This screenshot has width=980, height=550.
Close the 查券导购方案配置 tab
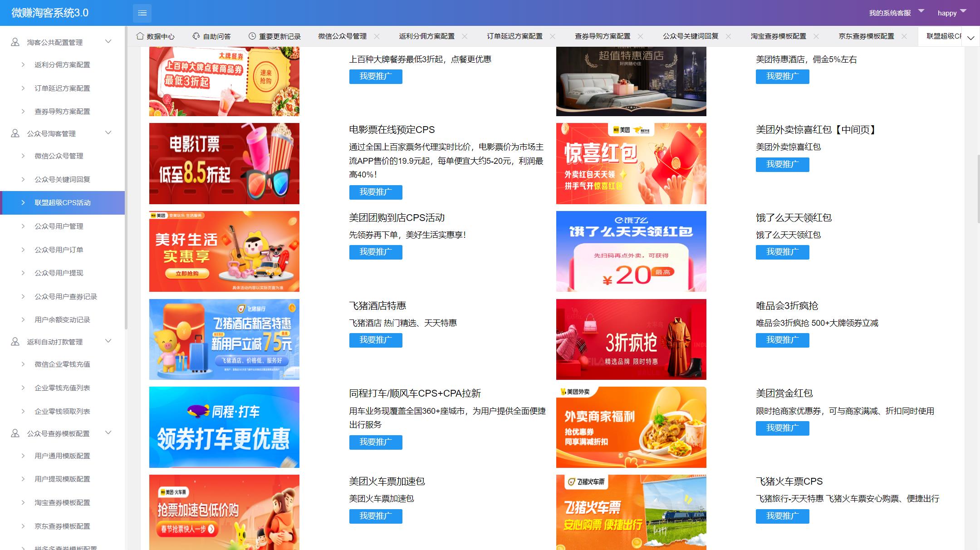click(641, 36)
